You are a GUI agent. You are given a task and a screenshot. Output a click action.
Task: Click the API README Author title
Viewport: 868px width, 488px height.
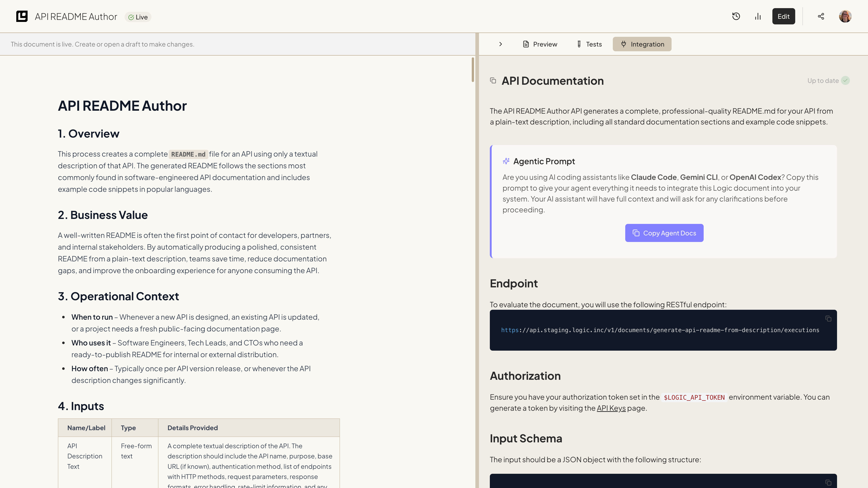[76, 17]
